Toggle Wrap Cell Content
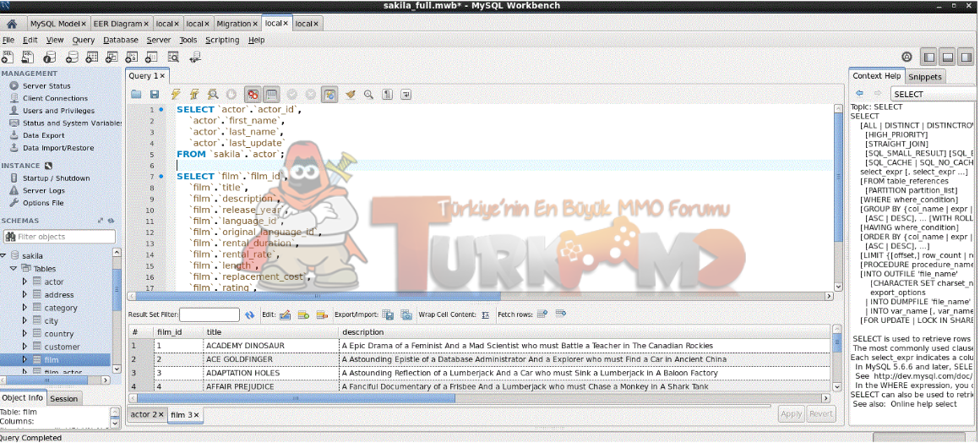The image size is (980, 443). pyautogui.click(x=485, y=314)
